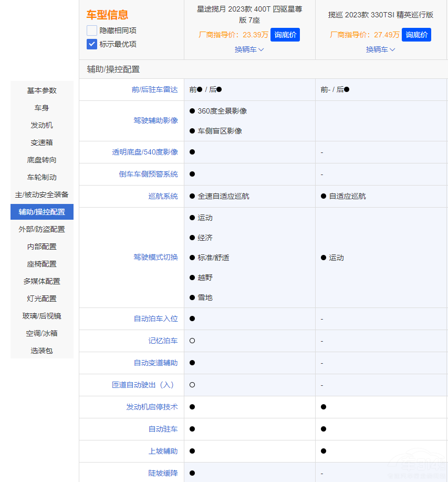This screenshot has height=482, width=448.
Task: Select 发动机 sidebar section
Action: point(42,125)
